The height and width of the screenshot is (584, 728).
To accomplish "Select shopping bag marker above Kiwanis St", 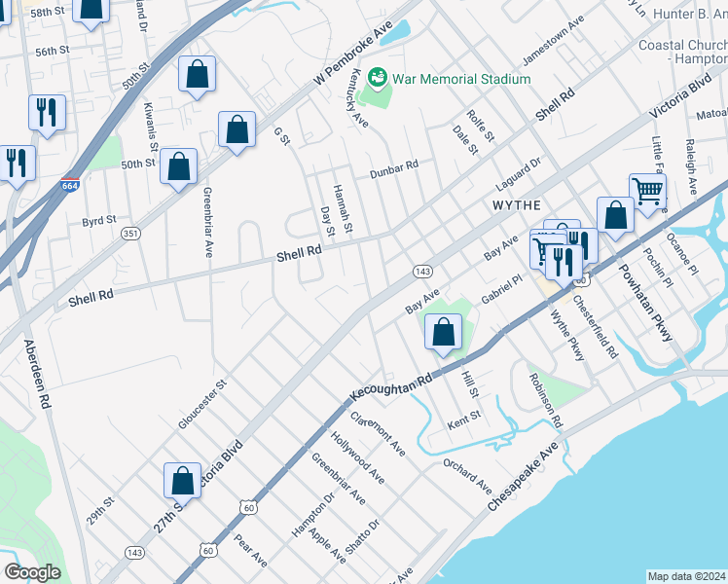I will [x=198, y=78].
